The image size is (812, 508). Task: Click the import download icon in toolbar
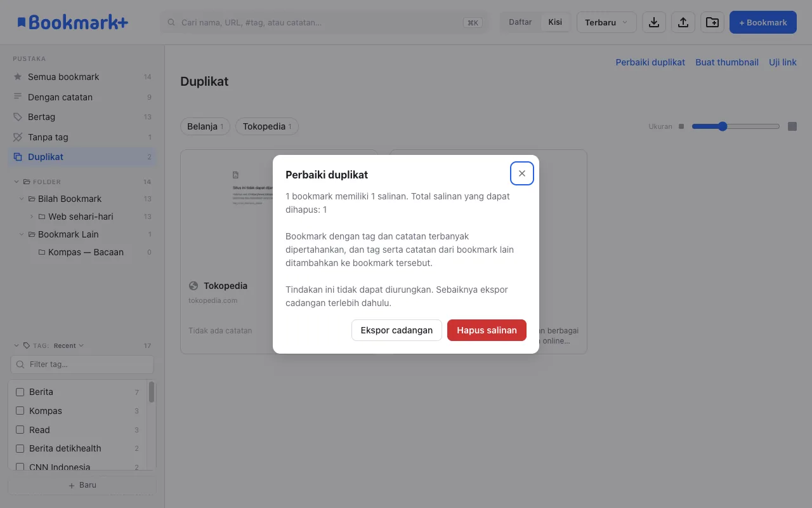[654, 22]
